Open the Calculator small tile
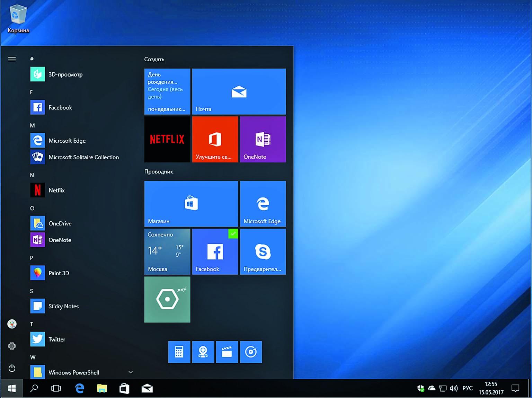Viewport: 532px width, 398px height. click(179, 352)
